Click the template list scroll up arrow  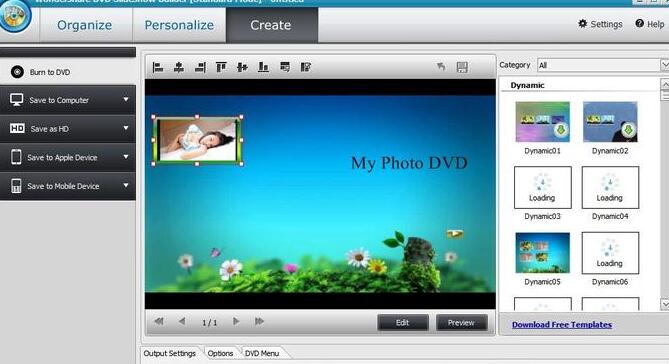click(x=665, y=84)
